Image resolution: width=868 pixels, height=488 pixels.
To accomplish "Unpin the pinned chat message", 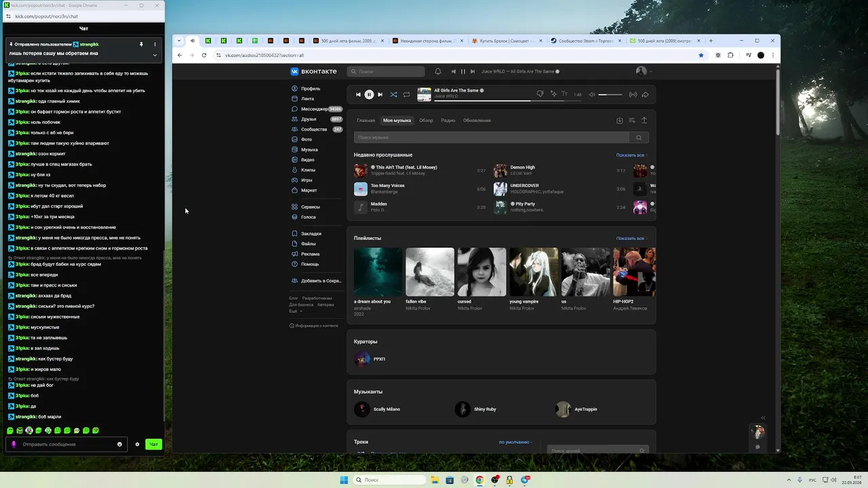I will [x=141, y=44].
